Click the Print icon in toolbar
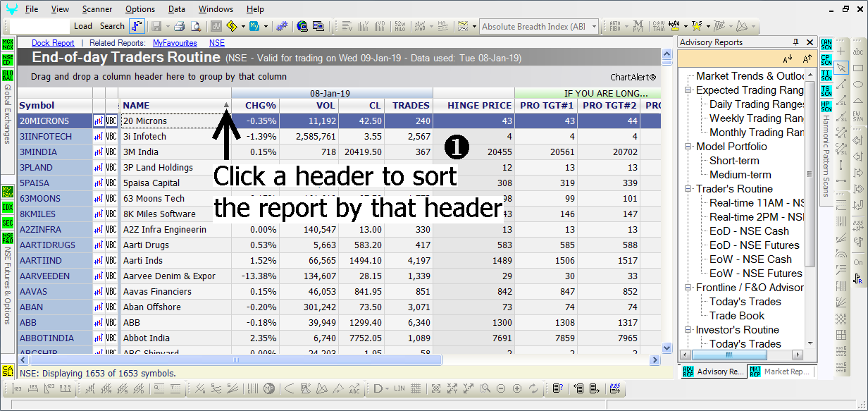This screenshot has width=868, height=411. [180, 26]
